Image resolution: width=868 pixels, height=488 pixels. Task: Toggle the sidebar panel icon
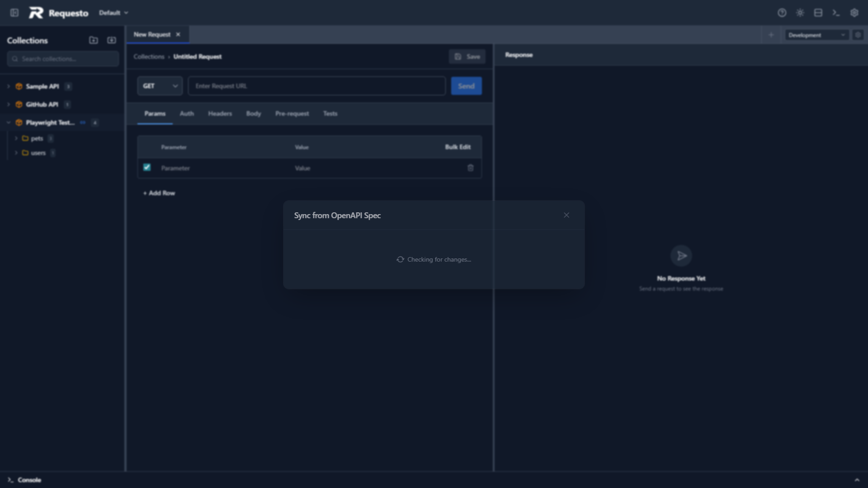14,13
